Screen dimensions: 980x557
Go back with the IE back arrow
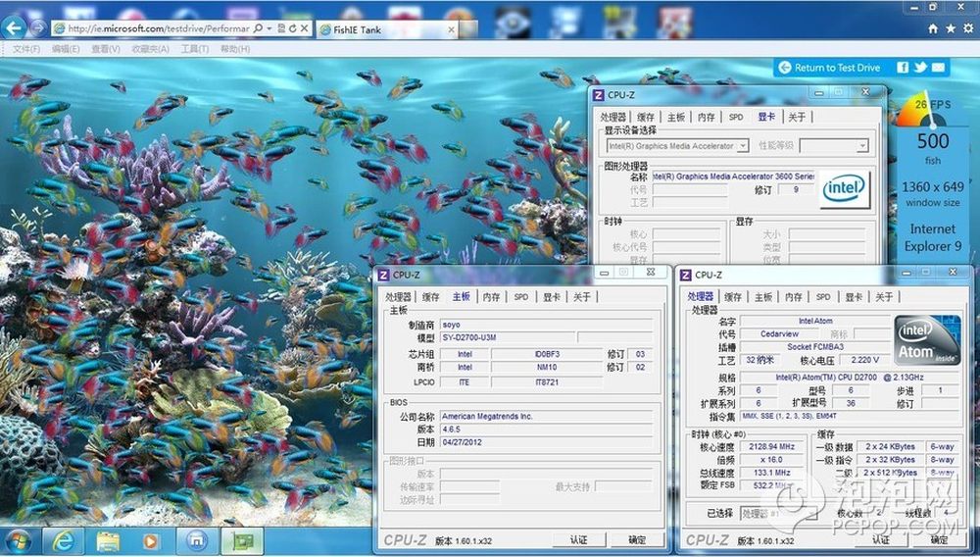(14, 27)
